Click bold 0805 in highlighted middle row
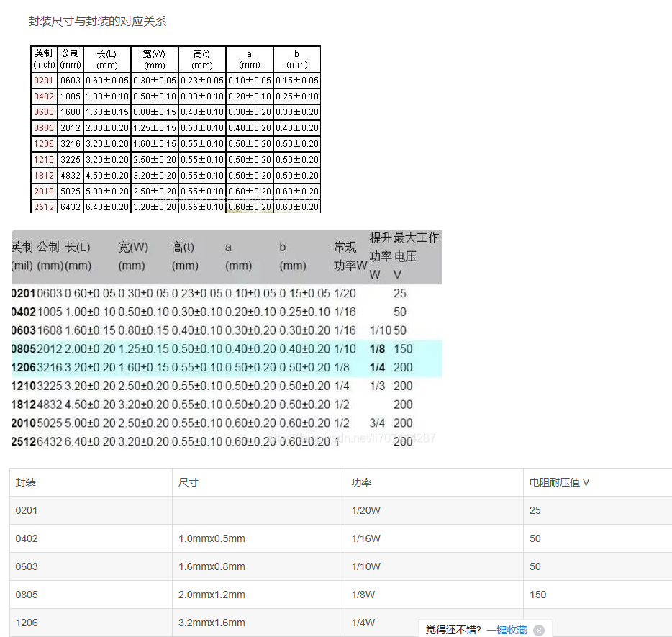 coord(23,349)
